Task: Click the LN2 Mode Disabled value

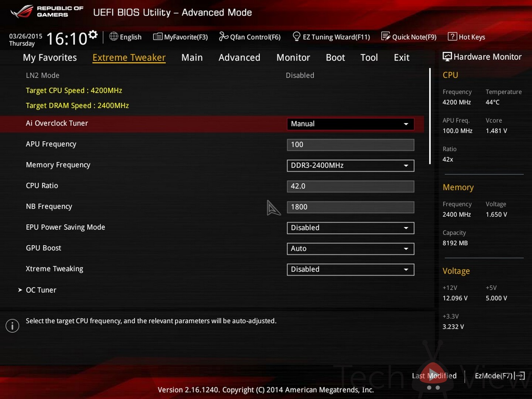Action: click(300, 75)
